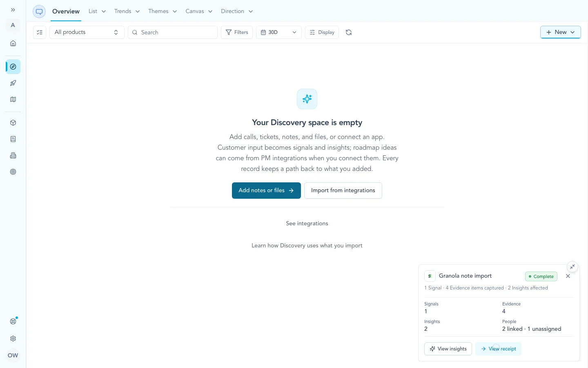Open Learn how Discovery uses imports link

(307, 245)
